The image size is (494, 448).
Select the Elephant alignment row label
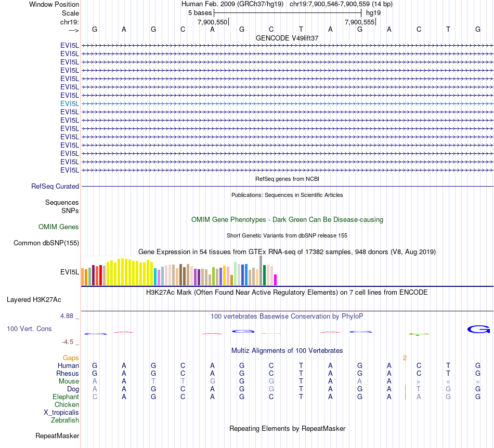click(x=66, y=397)
